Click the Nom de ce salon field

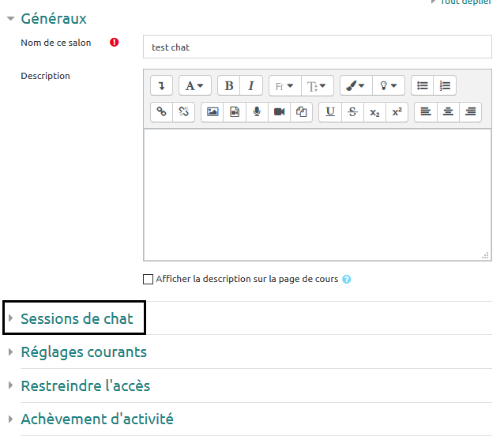[317, 47]
